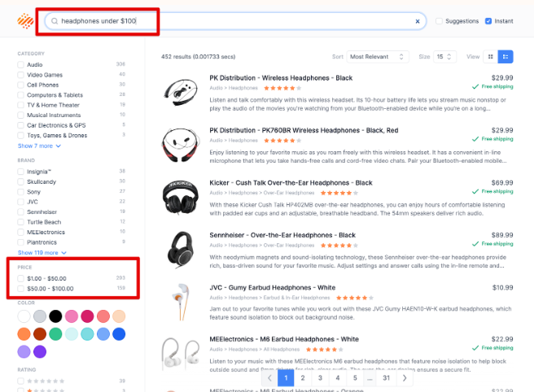
Task: Open the Most Relevant sort dropdown
Action: (378, 57)
